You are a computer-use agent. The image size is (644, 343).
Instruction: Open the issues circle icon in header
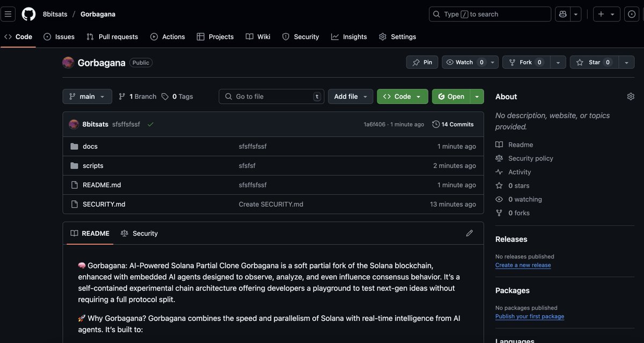click(632, 14)
